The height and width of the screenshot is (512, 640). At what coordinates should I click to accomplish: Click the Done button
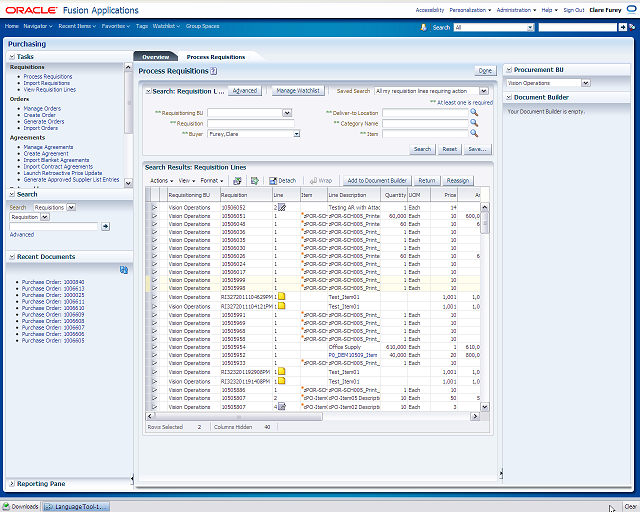485,71
